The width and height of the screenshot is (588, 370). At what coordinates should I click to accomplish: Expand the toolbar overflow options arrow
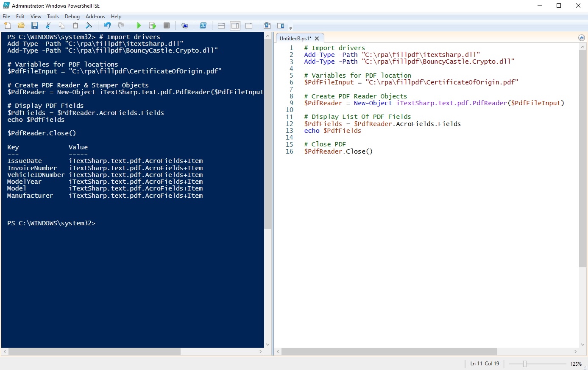[290, 28]
